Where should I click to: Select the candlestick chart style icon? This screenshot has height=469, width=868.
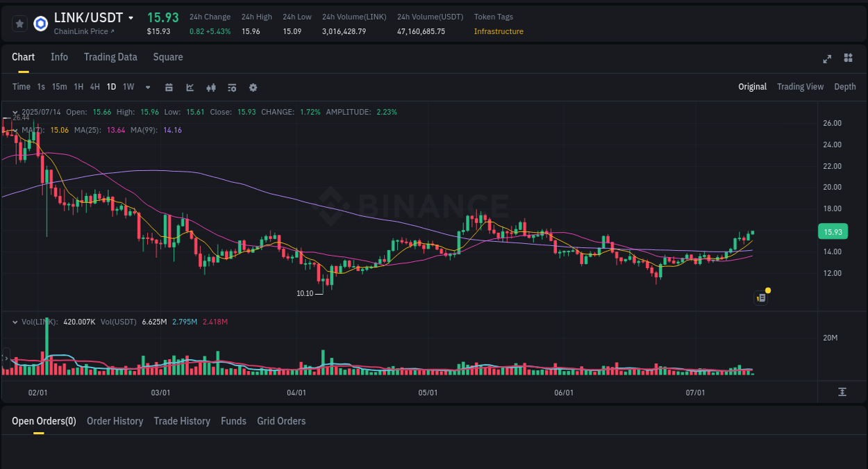(210, 88)
